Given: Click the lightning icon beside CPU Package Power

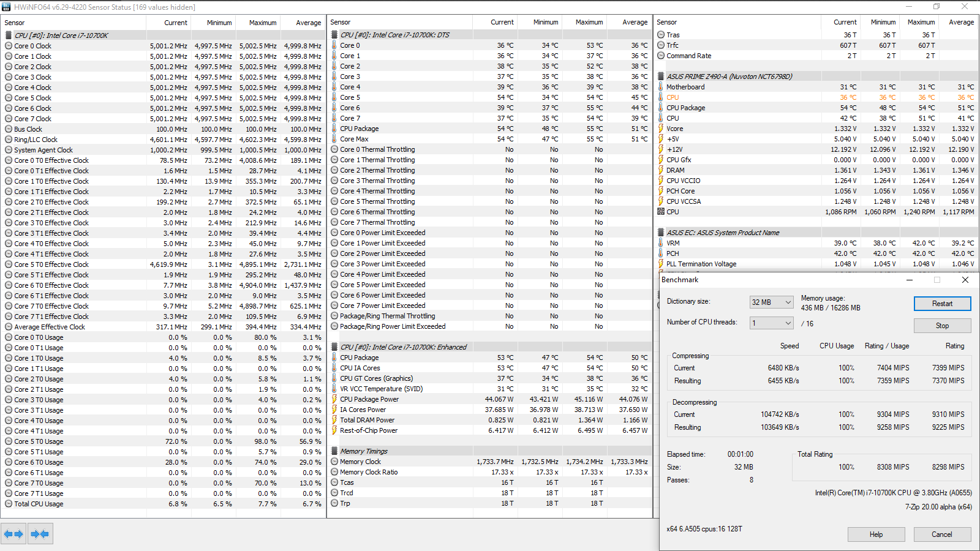Looking at the screenshot, I should click(334, 399).
